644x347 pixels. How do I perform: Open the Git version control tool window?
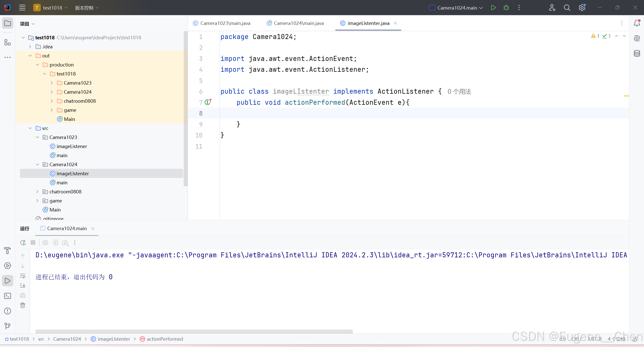coord(8,326)
